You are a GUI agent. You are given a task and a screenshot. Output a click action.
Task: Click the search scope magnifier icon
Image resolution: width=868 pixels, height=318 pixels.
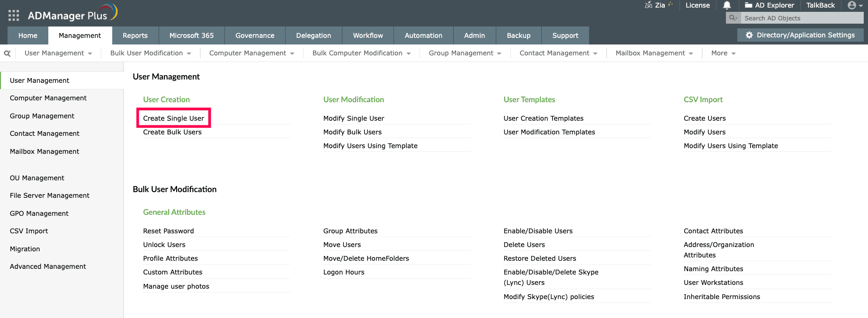click(x=733, y=18)
